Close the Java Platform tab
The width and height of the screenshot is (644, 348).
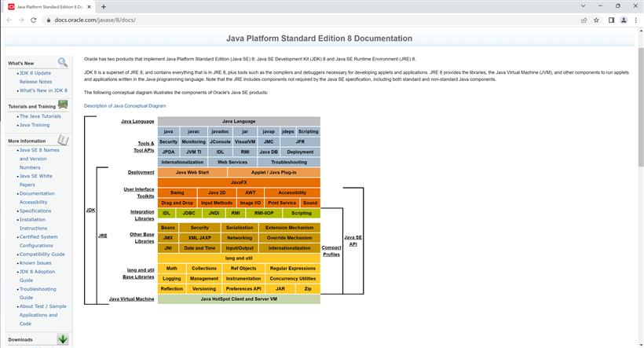pos(89,6)
